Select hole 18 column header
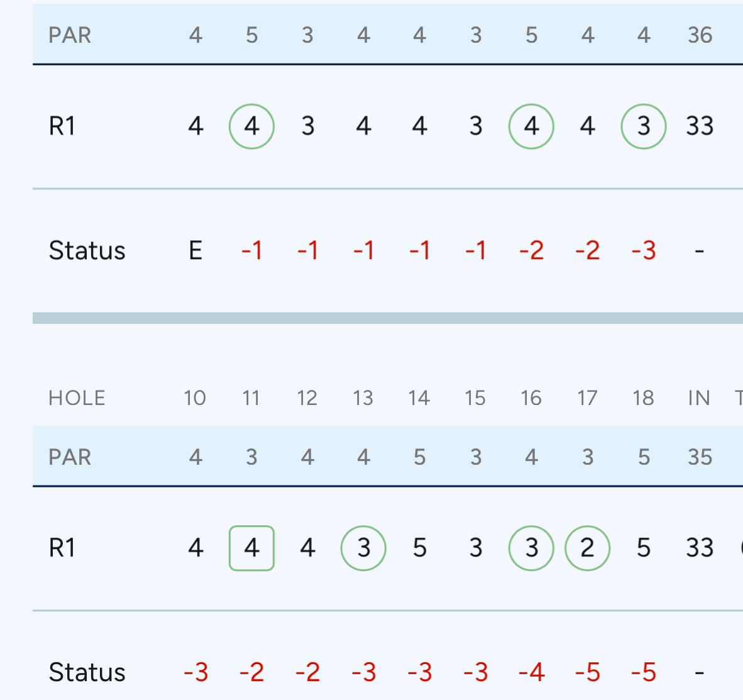 (x=644, y=398)
